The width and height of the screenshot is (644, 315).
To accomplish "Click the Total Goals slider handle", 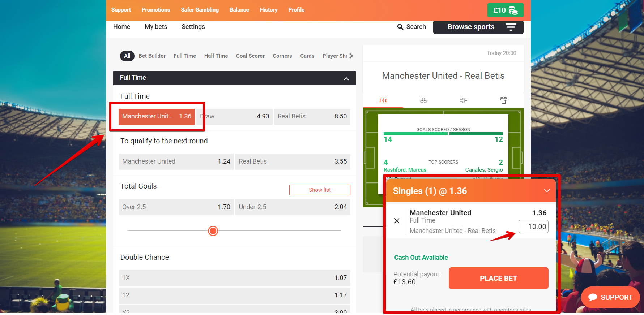I will click(213, 231).
